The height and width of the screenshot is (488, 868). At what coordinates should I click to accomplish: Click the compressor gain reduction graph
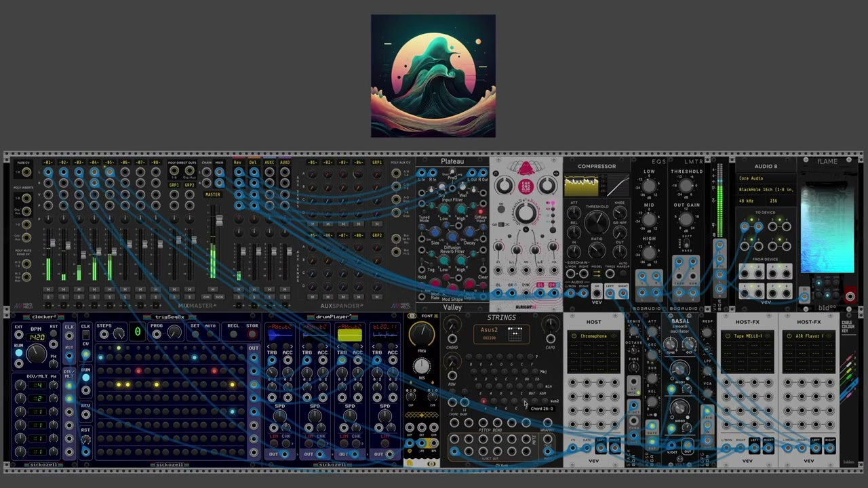581,186
